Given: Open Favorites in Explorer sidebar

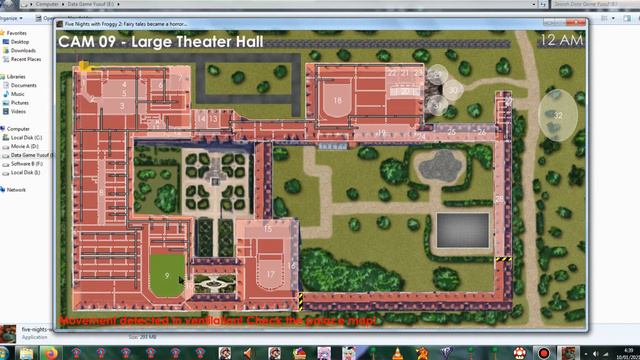Looking at the screenshot, I should 16,33.
